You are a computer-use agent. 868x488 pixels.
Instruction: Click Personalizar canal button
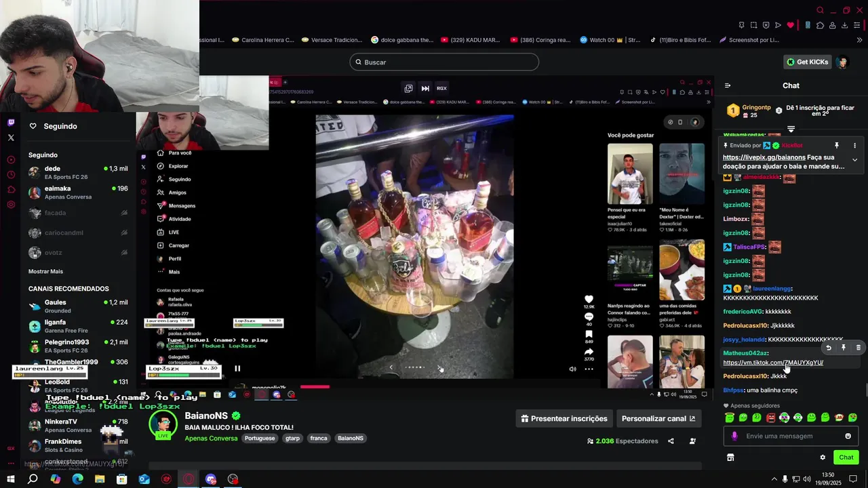(x=658, y=419)
